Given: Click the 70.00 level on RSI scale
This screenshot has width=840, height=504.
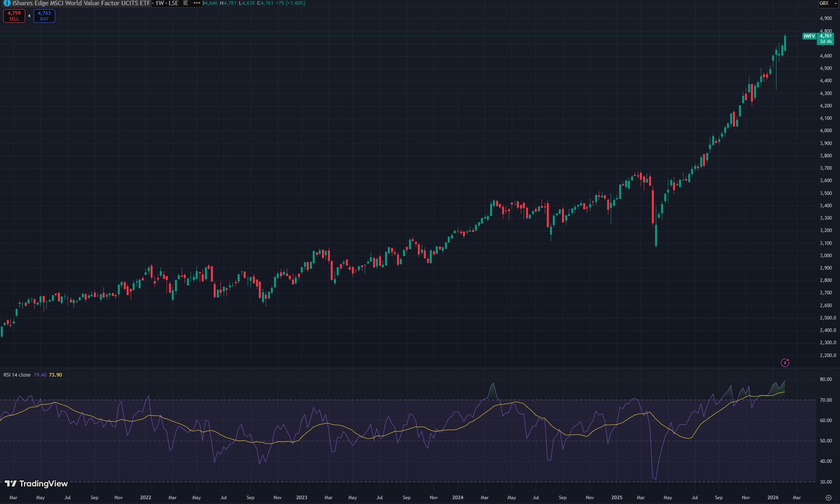Looking at the screenshot, I should coord(825,400).
